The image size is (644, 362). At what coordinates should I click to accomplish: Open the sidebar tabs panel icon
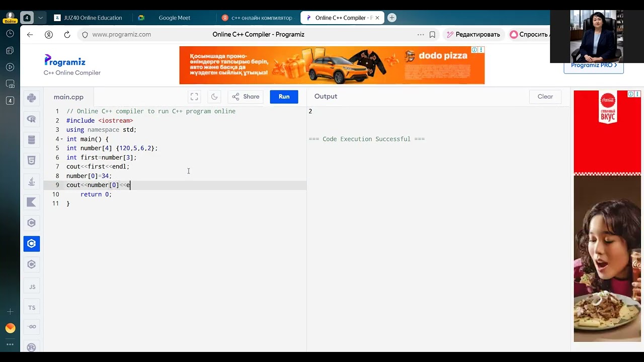10,101
